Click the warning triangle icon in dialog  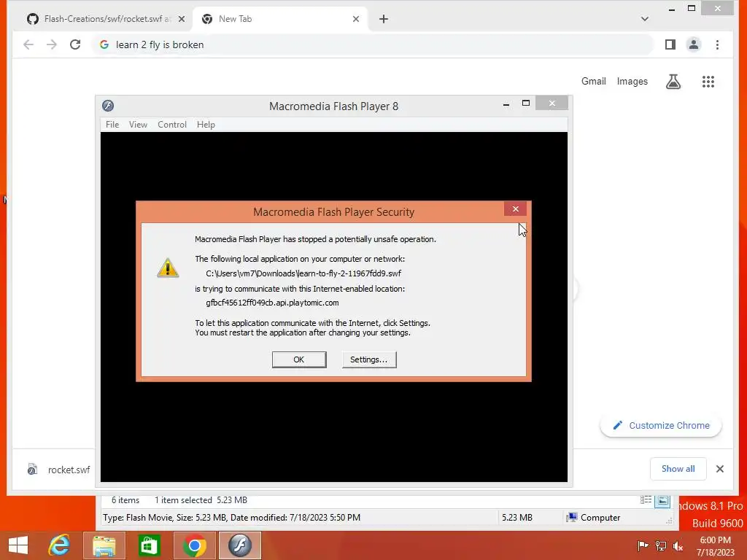coord(168,268)
